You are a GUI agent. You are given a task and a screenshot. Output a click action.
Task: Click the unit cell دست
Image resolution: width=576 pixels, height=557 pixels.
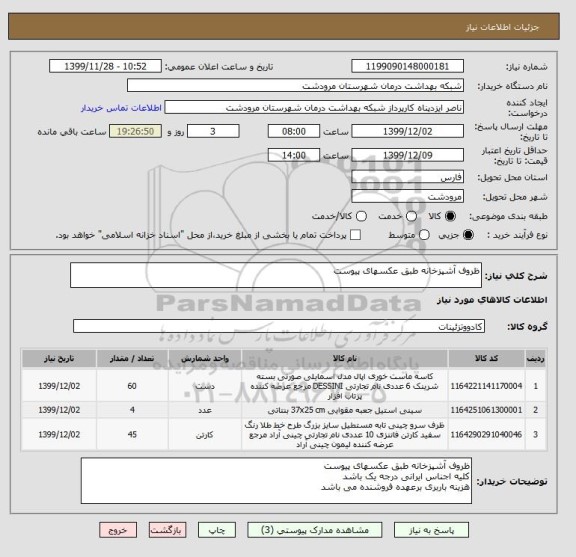[x=205, y=387]
